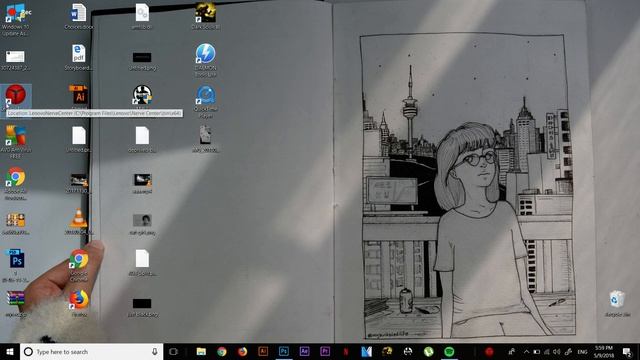The height and width of the screenshot is (360, 640).
Task: Open Task View from the taskbar
Action: (x=173, y=351)
